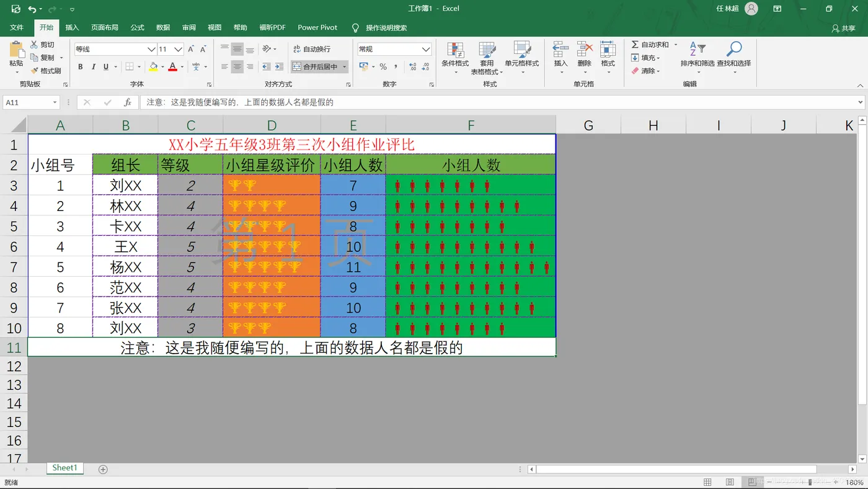The image size is (868, 489).
Task: Open number format dropdown (常规)
Action: (x=426, y=49)
